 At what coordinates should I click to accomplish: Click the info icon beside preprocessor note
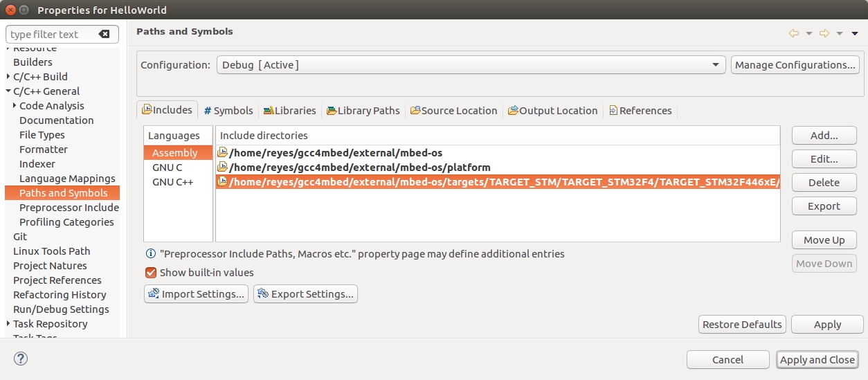click(x=150, y=254)
